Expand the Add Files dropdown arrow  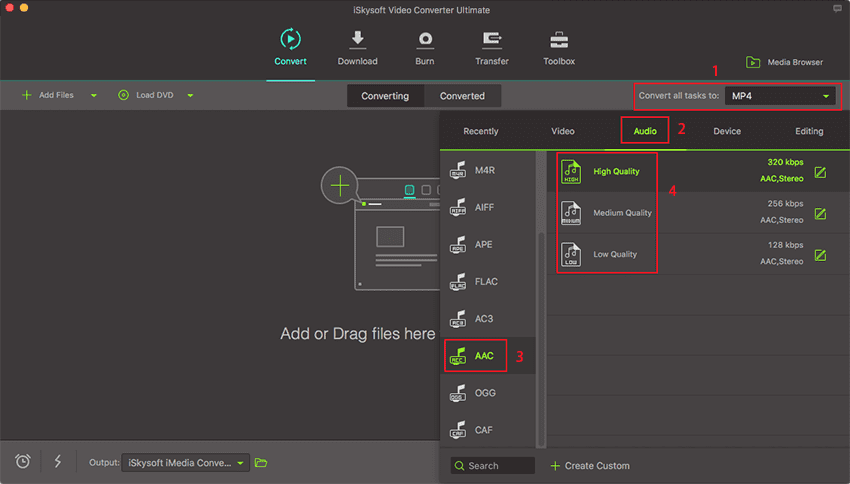94,96
